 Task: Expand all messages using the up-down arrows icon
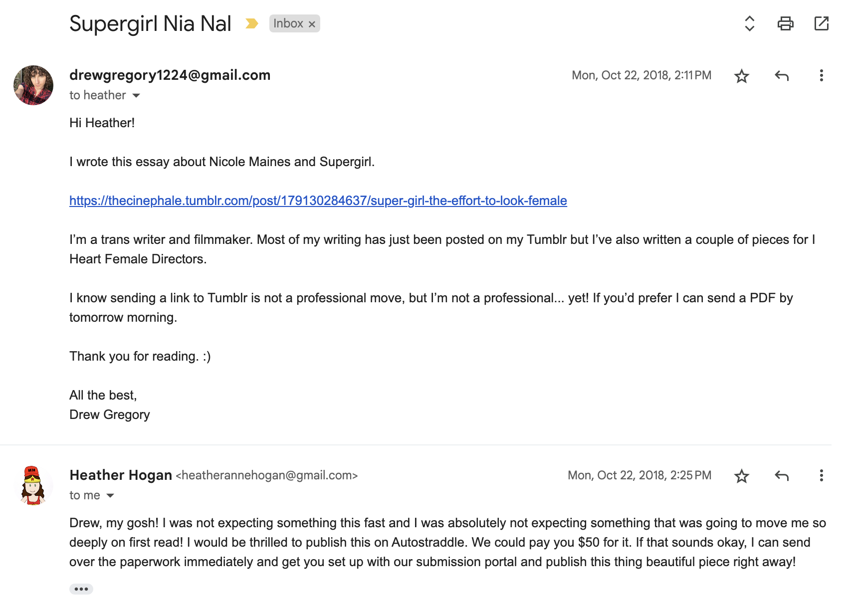[x=749, y=23]
